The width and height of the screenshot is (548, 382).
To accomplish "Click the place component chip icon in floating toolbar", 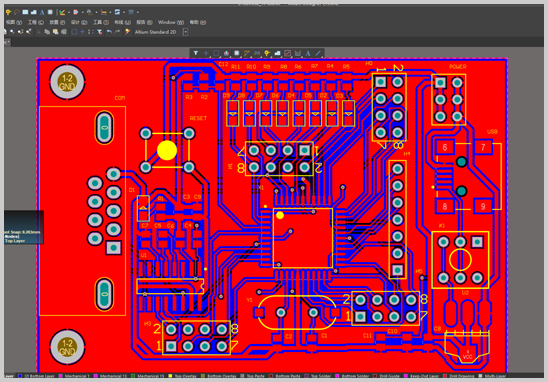I will click(x=237, y=53).
